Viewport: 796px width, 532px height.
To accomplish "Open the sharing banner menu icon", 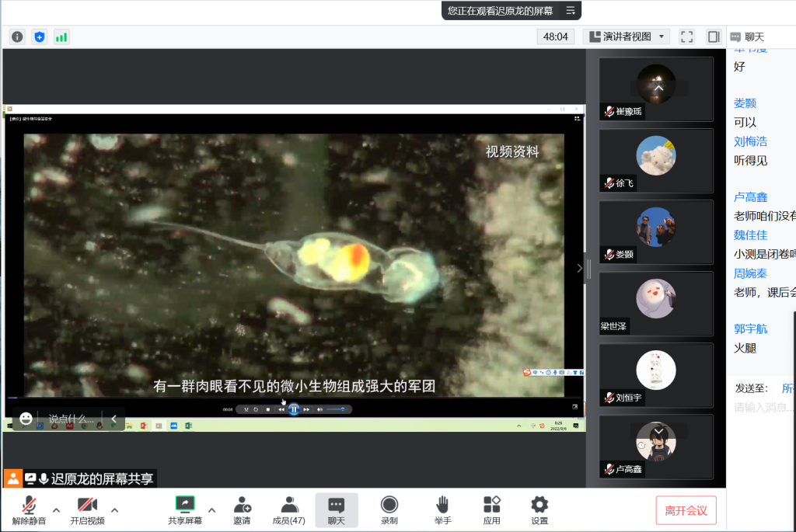I will point(571,10).
